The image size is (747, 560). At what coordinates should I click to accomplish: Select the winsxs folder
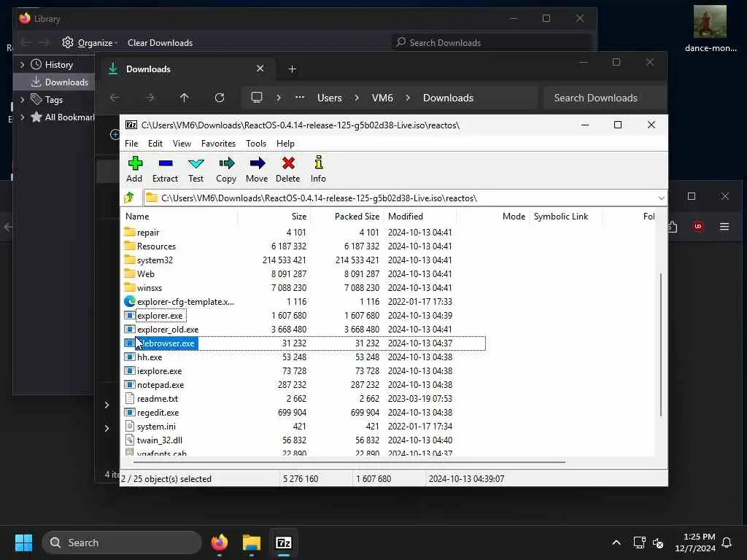point(149,287)
